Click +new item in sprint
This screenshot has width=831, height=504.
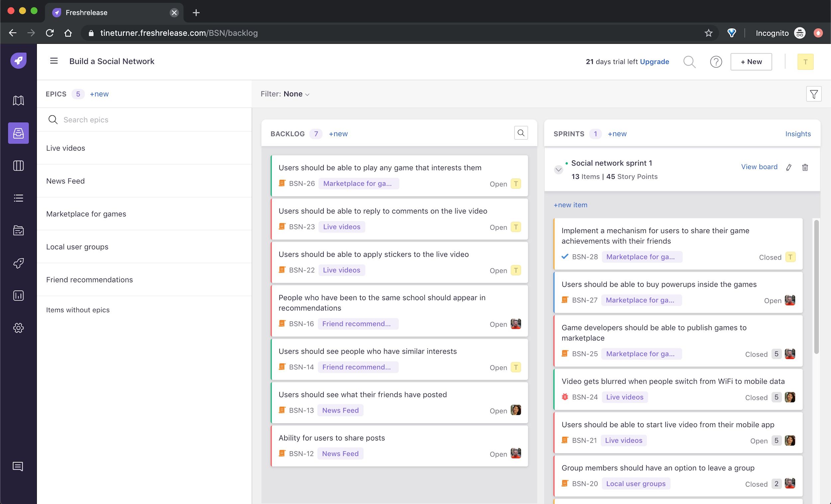pyautogui.click(x=570, y=205)
